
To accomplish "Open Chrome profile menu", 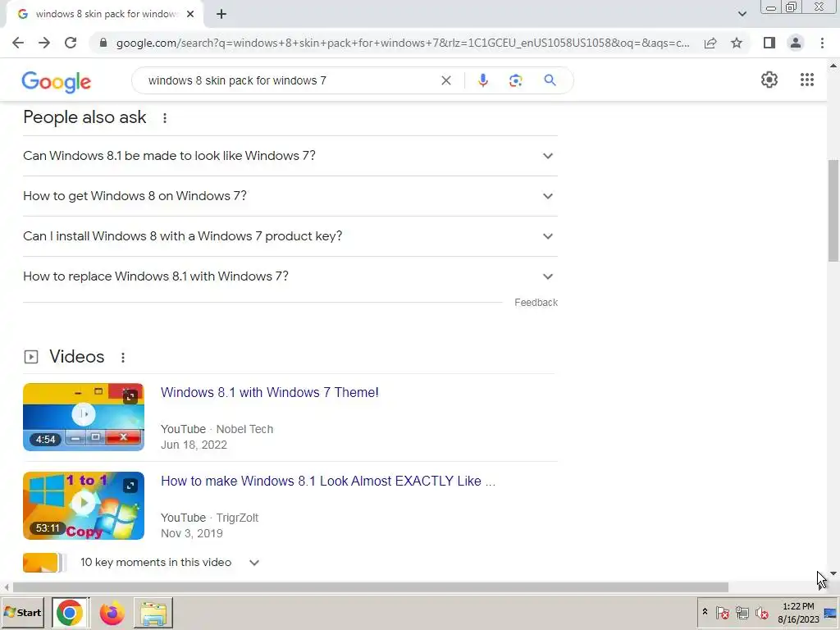I will [796, 43].
